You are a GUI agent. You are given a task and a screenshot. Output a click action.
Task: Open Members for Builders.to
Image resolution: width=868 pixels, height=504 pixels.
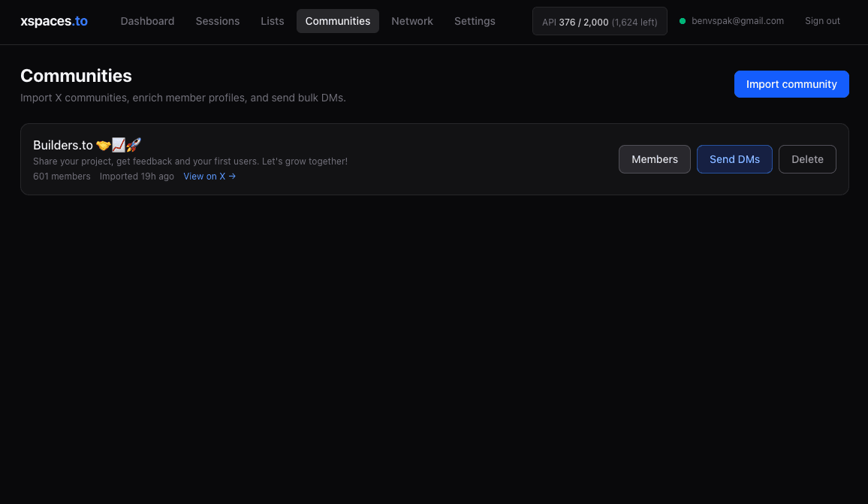tap(654, 159)
